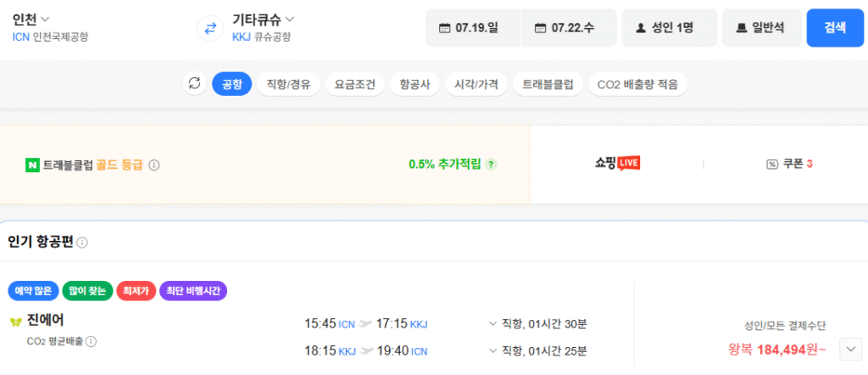Image resolution: width=868 pixels, height=375 pixels.
Task: Click the seat class icon
Action: pos(741,28)
